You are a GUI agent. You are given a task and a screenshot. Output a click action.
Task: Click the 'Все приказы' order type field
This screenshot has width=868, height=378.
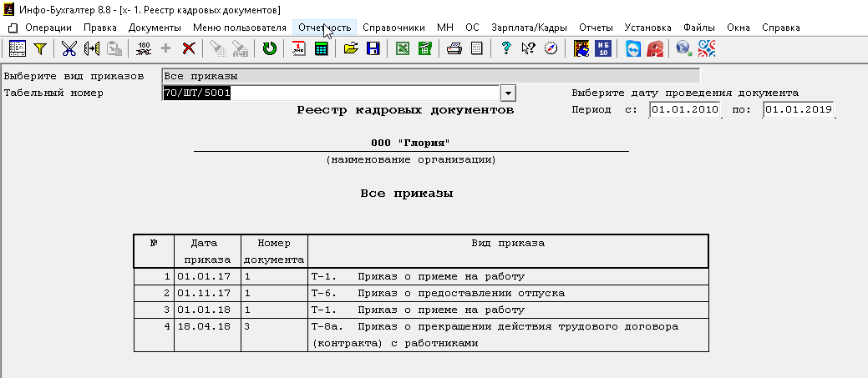[x=431, y=76]
